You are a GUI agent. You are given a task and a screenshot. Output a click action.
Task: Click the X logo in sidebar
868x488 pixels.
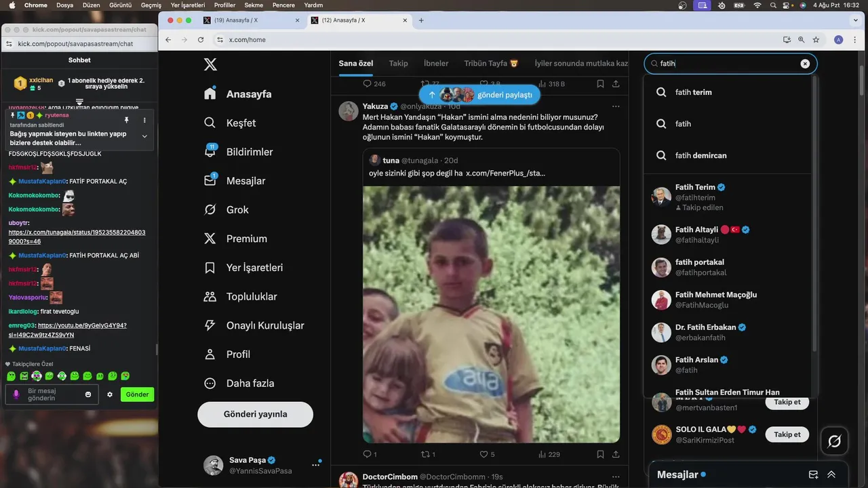click(x=210, y=64)
